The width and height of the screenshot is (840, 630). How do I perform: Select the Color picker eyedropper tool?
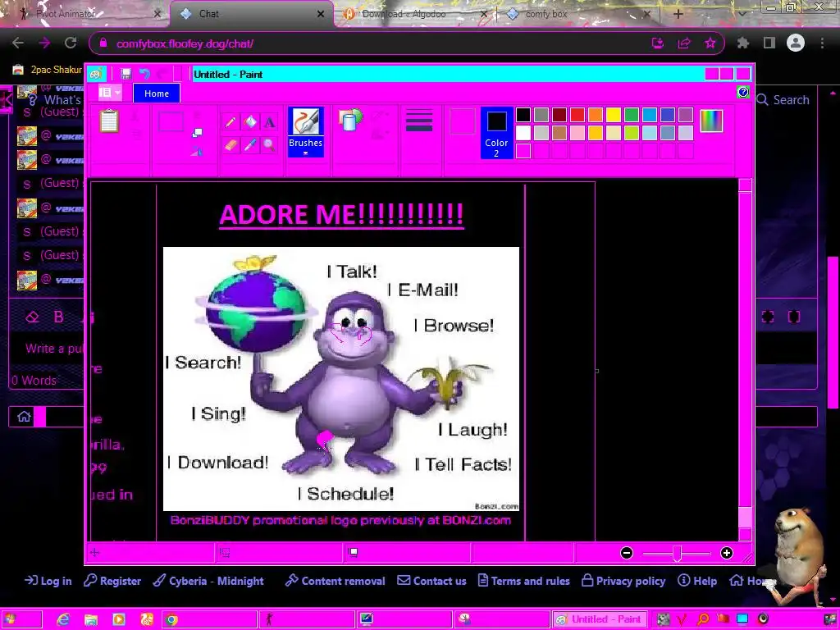(x=250, y=144)
